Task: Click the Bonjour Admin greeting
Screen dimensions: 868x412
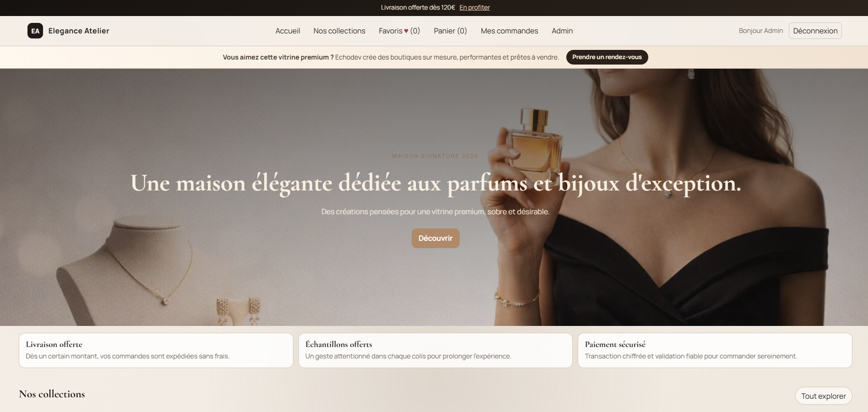Action: [760, 31]
